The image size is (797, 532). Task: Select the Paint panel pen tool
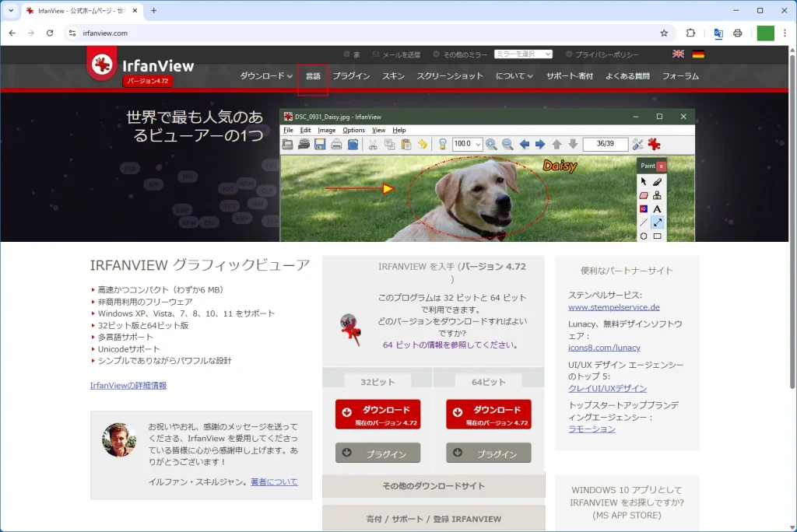(657, 181)
